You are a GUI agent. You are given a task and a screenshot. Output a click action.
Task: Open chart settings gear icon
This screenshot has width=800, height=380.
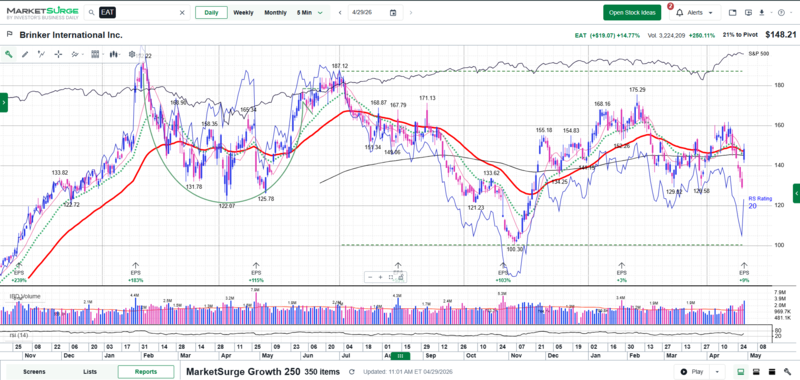coord(132,54)
